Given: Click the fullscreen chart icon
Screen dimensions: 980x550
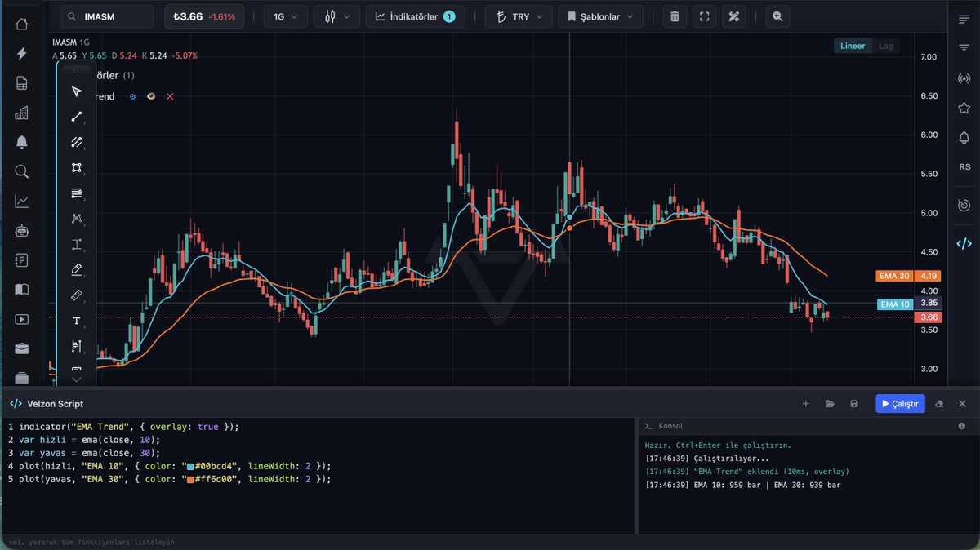Looking at the screenshot, I should [x=704, y=16].
